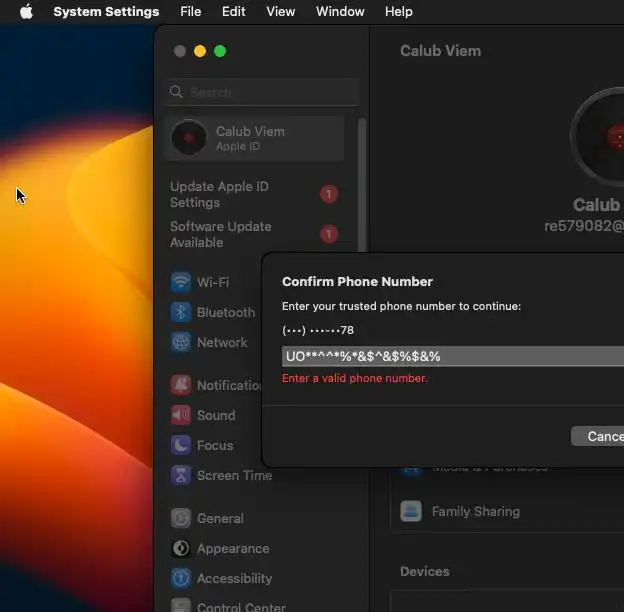Select the Screen Time label in sidebar
The width and height of the screenshot is (624, 612).
pos(234,476)
